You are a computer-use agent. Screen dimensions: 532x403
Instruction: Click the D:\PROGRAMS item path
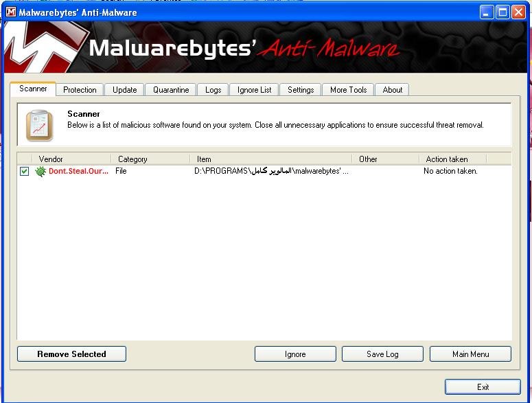271,171
